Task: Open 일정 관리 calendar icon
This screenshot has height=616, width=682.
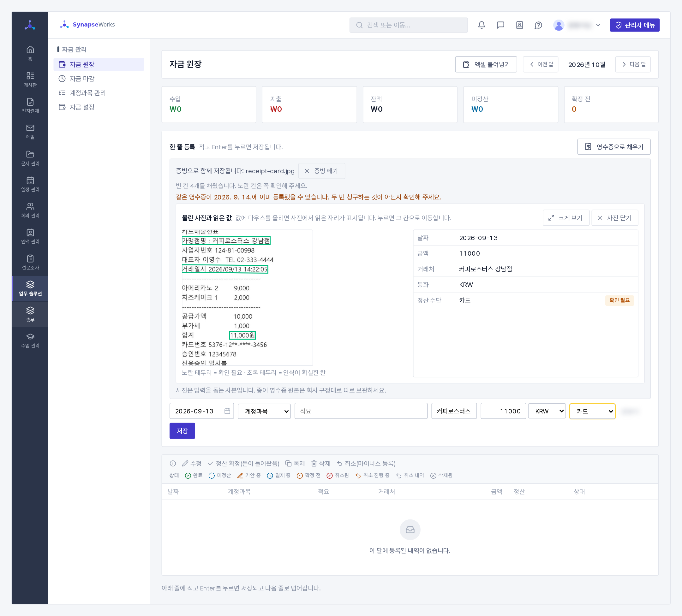Action: tap(30, 184)
